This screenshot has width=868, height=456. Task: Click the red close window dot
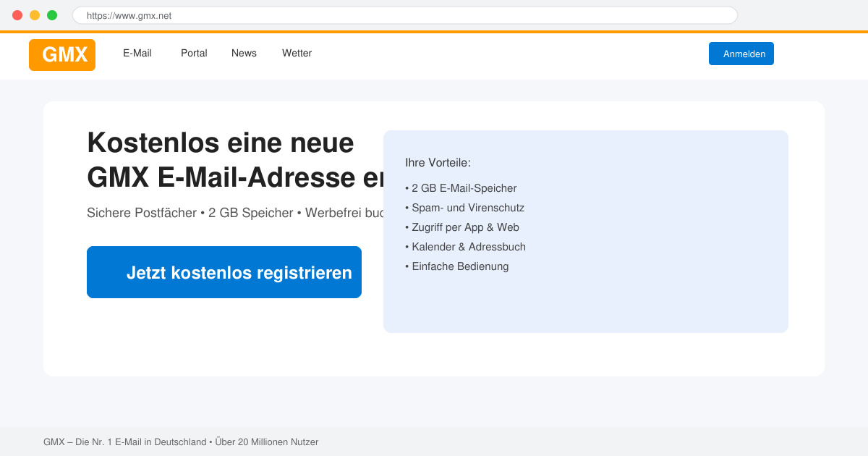[x=17, y=15]
